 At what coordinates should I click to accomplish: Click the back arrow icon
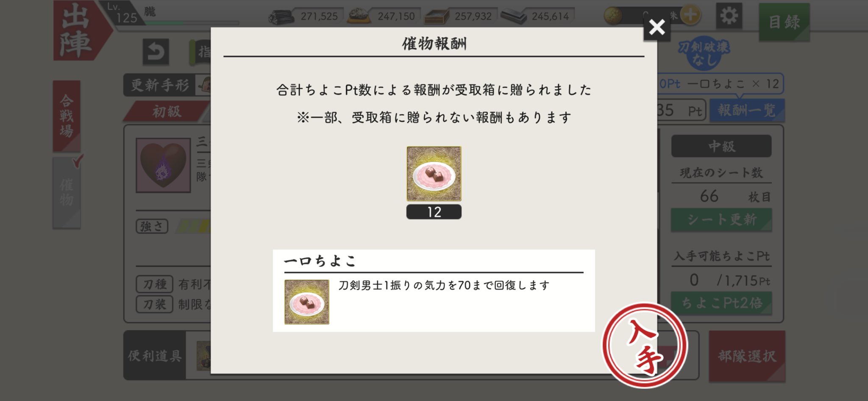coord(156,52)
